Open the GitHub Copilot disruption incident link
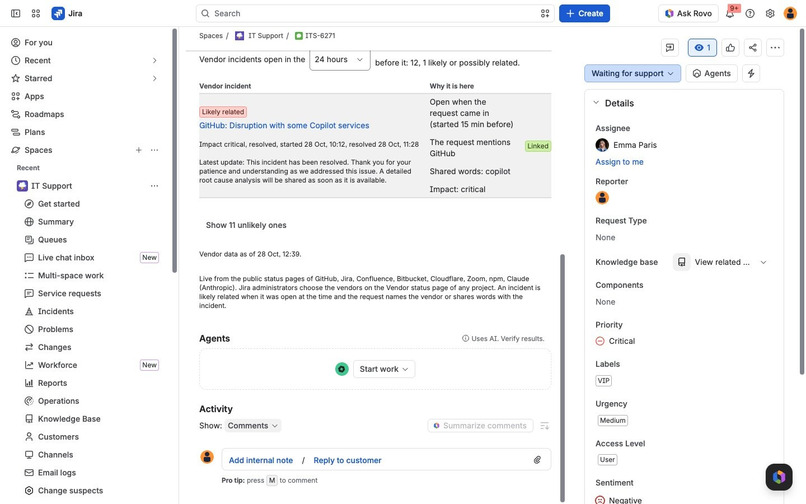 point(284,125)
